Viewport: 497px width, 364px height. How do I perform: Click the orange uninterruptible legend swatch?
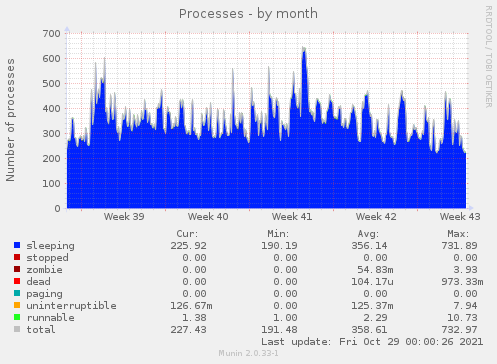(17, 305)
